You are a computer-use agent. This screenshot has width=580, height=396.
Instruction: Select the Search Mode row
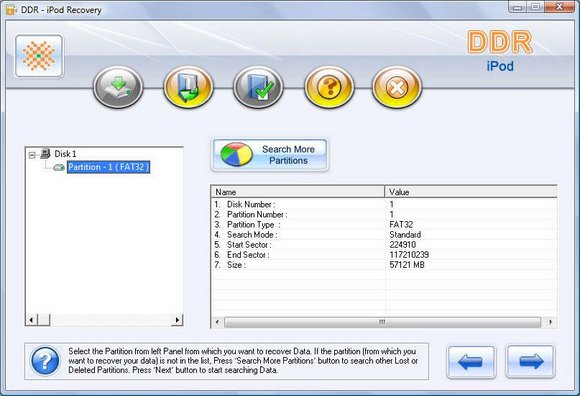coord(384,234)
